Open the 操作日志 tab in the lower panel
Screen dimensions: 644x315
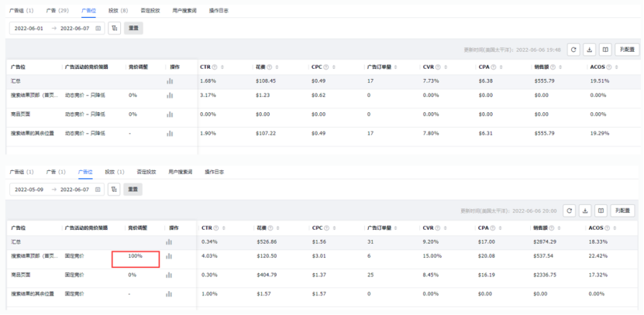215,172
